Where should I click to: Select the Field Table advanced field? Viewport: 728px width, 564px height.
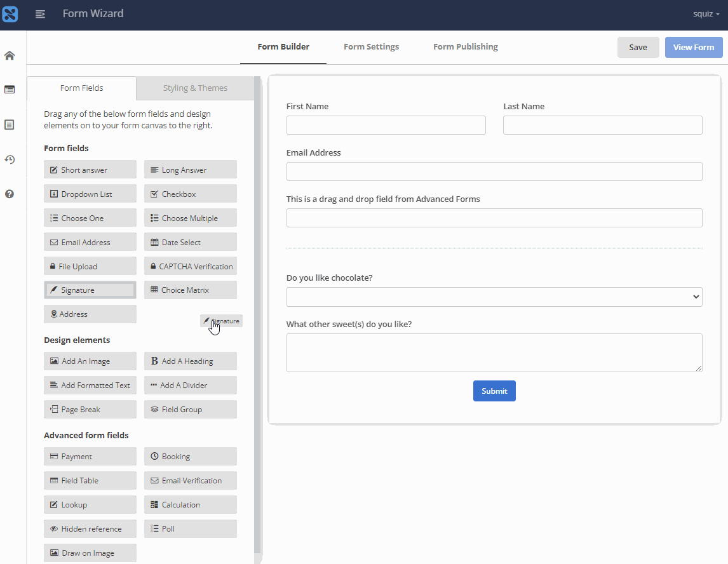point(90,480)
